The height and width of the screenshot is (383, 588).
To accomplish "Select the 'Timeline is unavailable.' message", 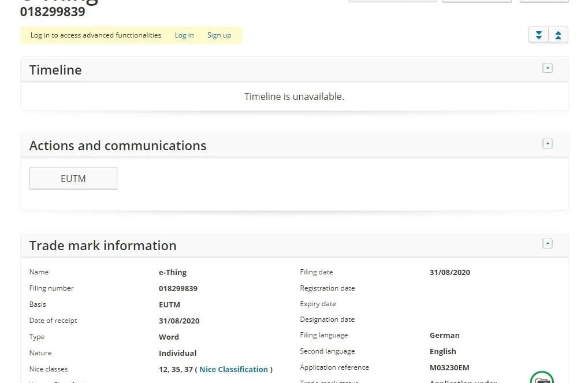I will pos(295,97).
